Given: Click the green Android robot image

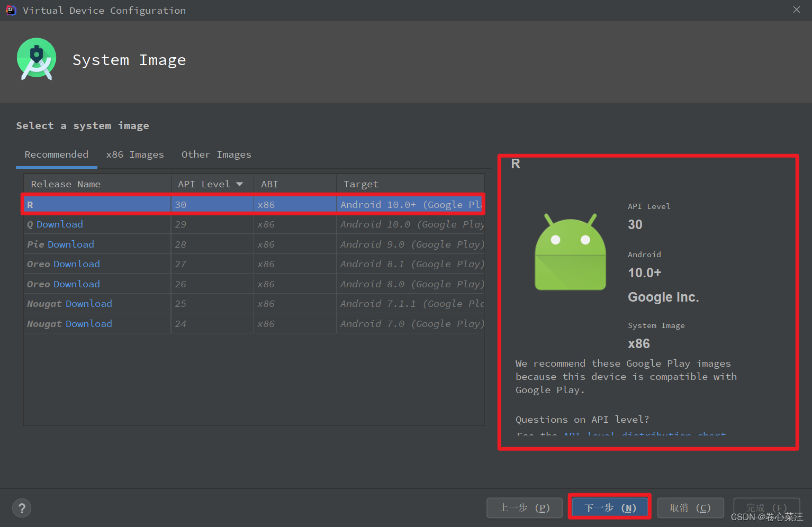Looking at the screenshot, I should (x=570, y=252).
